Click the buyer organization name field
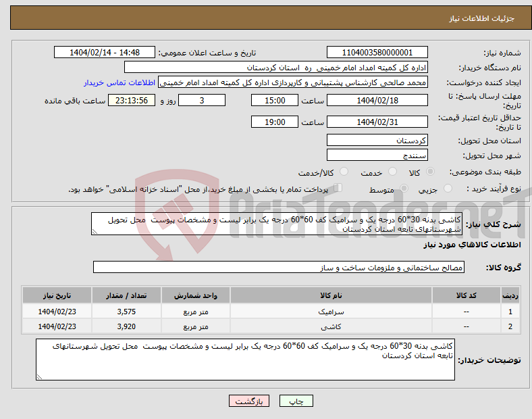This screenshot has height=419, width=532. (276, 67)
